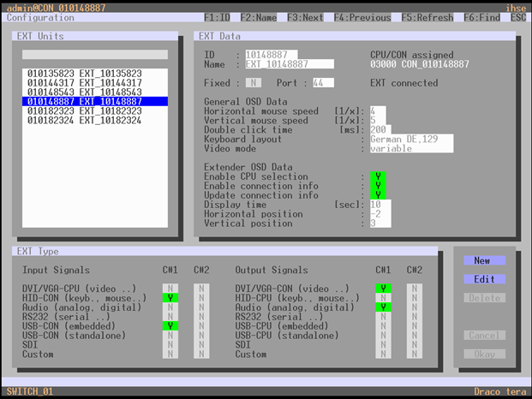This screenshot has height=399, width=532.
Task: Click the Edit button
Action: pyautogui.click(x=485, y=279)
